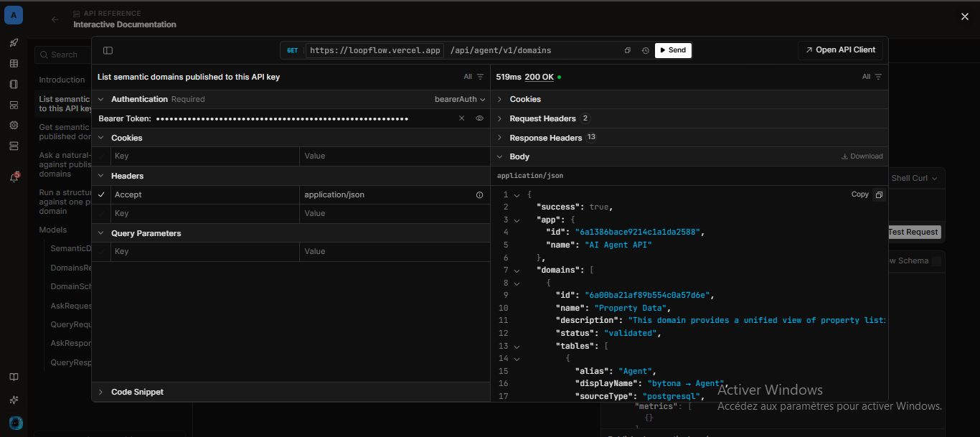Click the Search documentation field

point(64,55)
